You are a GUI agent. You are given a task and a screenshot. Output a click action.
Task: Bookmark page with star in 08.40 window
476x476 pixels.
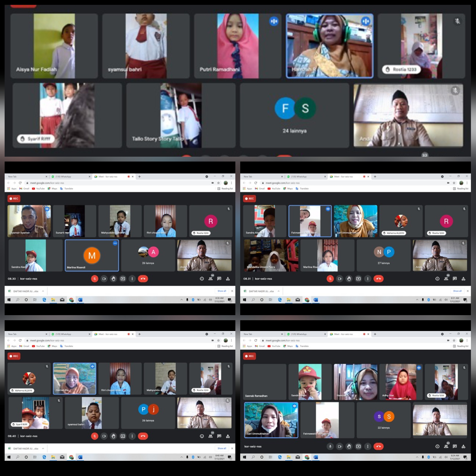218,340
